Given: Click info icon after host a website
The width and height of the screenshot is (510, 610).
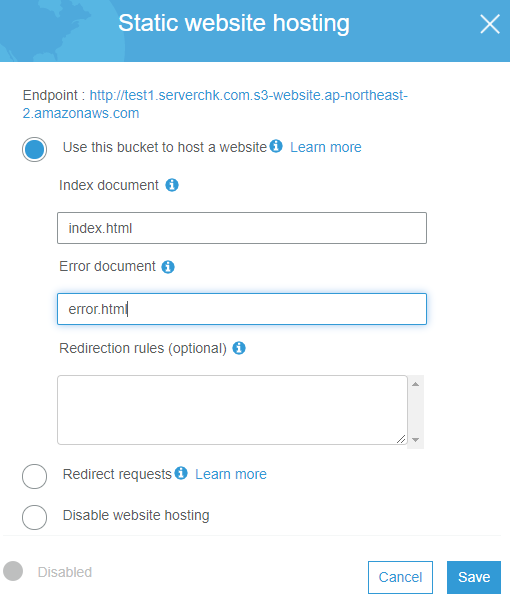Looking at the screenshot, I should click(276, 146).
